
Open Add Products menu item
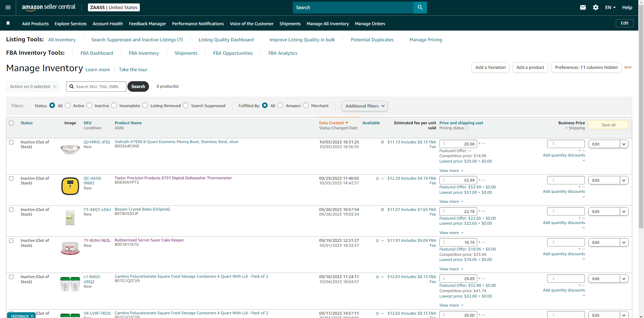(35, 24)
